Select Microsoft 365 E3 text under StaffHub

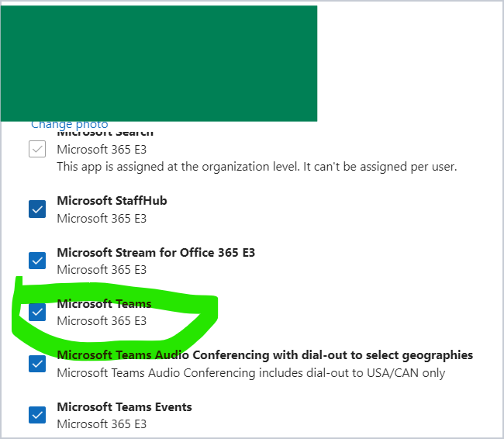(x=102, y=219)
